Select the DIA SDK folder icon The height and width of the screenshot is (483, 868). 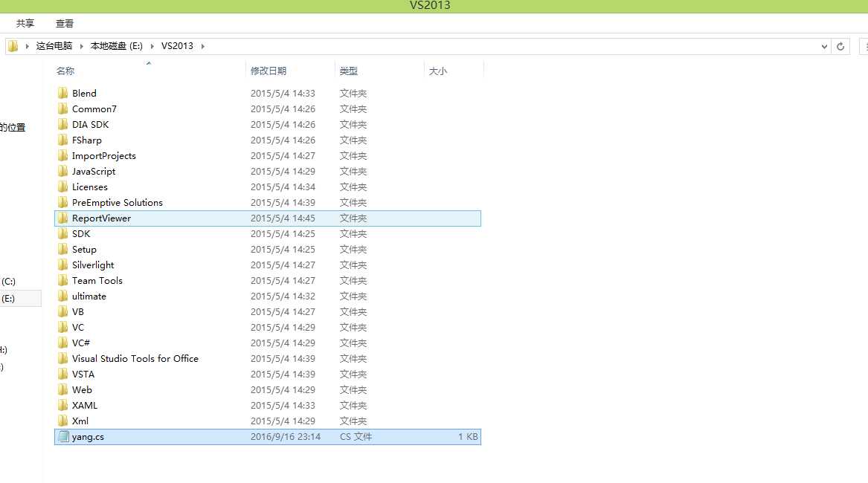(x=62, y=124)
